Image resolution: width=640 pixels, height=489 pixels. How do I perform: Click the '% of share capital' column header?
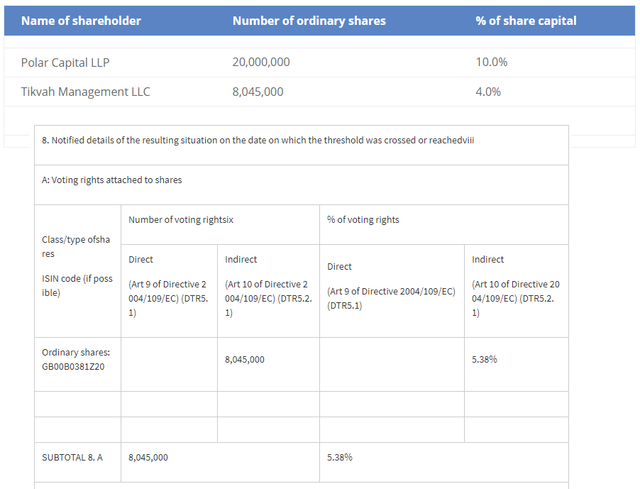point(526,21)
